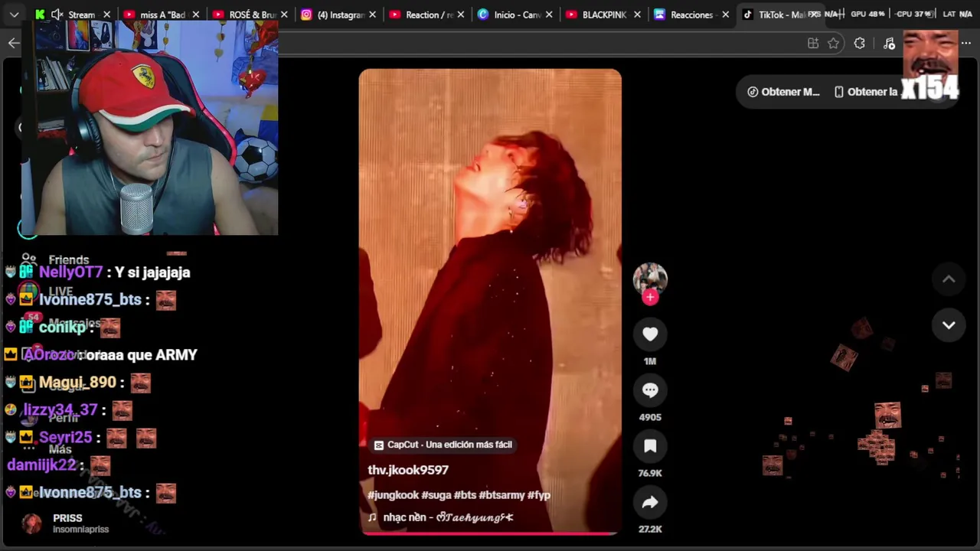Close the miss A "Bad" tab

coord(195,15)
